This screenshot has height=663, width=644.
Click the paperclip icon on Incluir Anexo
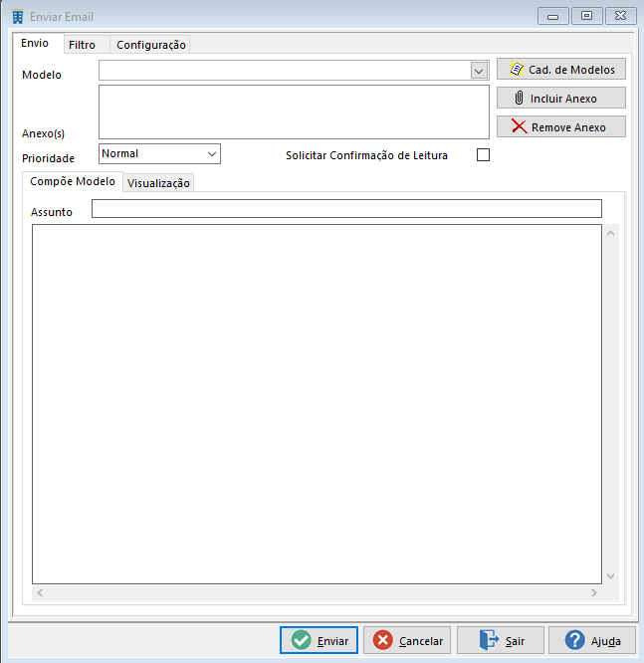519,99
